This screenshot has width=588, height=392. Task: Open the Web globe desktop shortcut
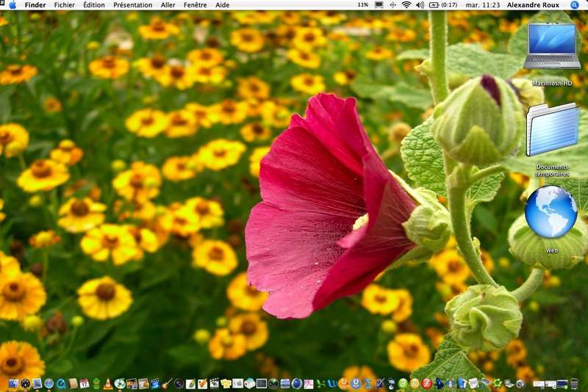(x=551, y=213)
